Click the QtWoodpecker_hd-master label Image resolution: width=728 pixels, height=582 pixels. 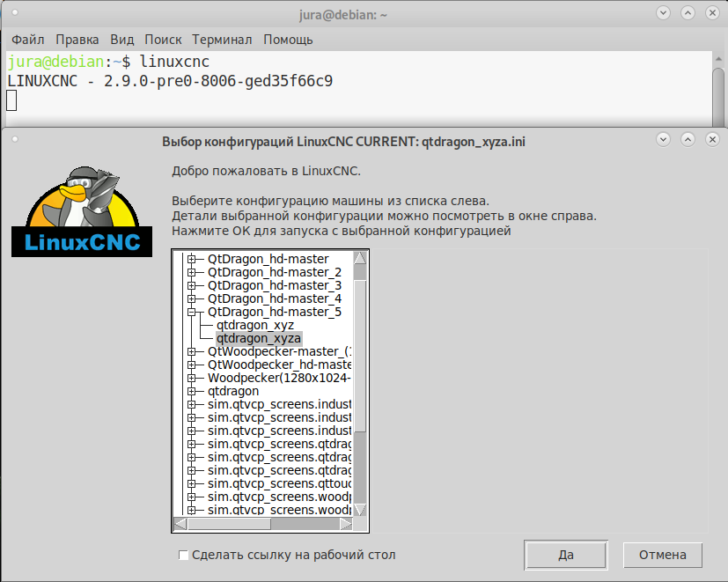(x=280, y=365)
